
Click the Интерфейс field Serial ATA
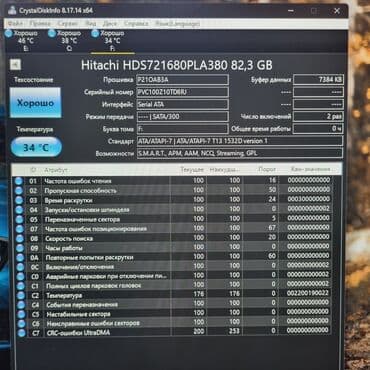pyautogui.click(x=182, y=104)
